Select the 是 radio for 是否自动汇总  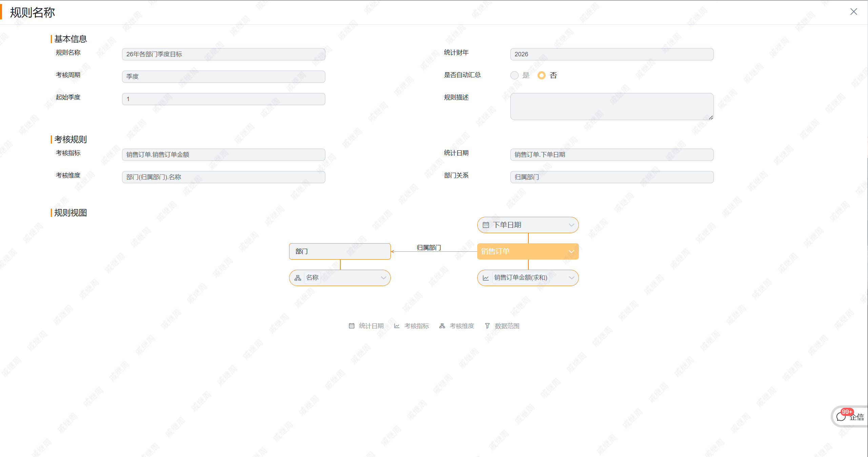pyautogui.click(x=514, y=75)
